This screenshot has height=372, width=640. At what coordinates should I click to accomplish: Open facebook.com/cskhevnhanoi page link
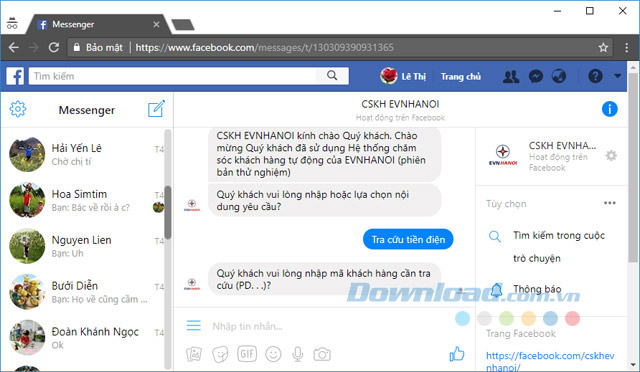(550, 361)
